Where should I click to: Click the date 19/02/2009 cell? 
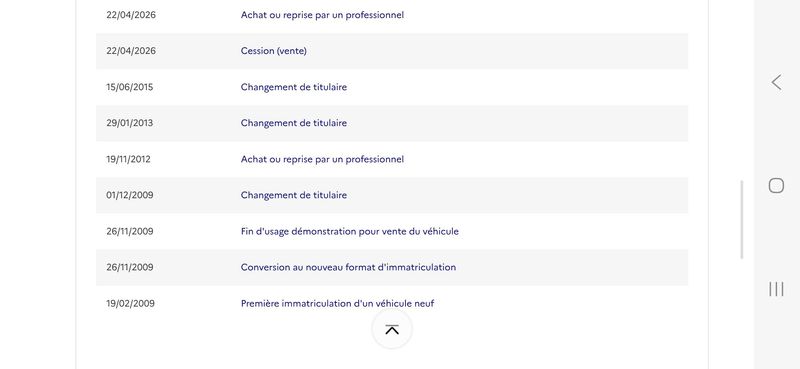click(x=130, y=304)
